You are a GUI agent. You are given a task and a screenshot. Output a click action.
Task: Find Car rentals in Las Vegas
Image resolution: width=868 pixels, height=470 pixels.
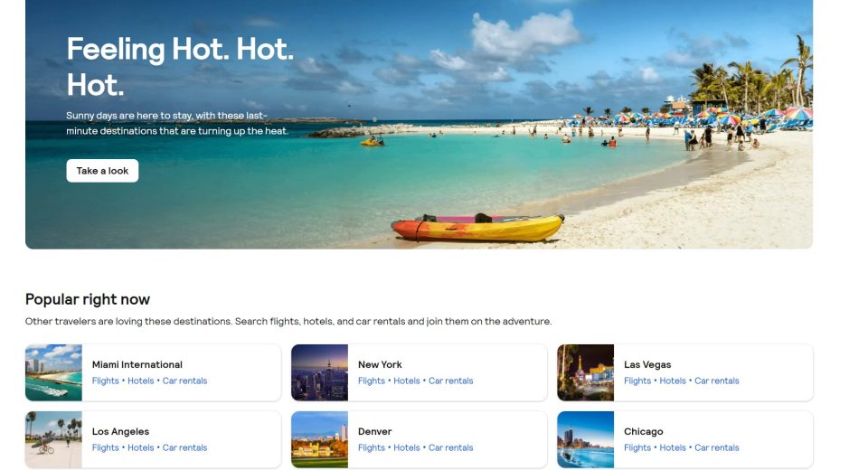[x=717, y=381]
